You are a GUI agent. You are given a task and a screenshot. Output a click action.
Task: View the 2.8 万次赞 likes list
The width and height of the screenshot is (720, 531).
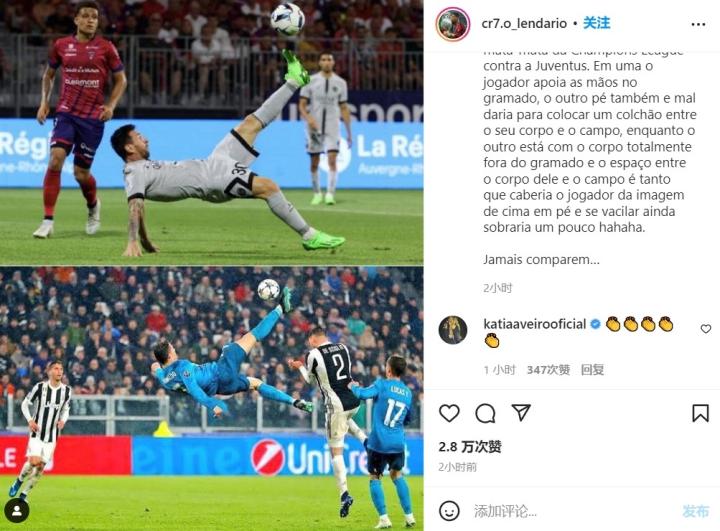point(470,446)
